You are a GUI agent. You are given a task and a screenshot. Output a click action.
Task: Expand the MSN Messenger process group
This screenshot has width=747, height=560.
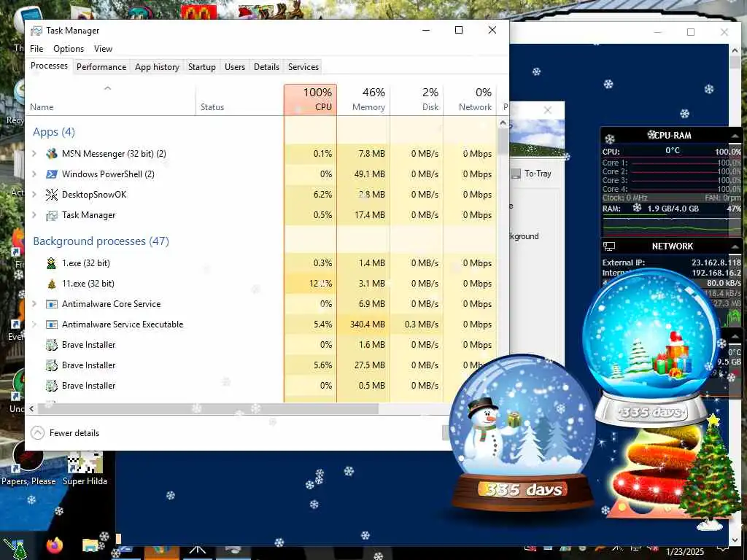point(34,154)
